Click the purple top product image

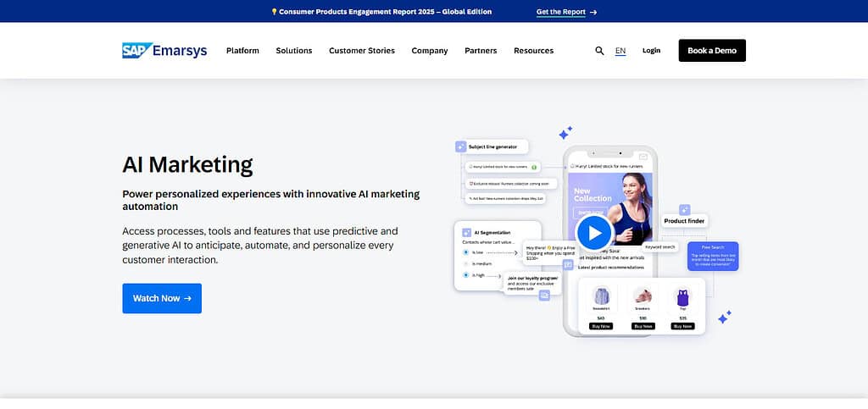point(682,297)
